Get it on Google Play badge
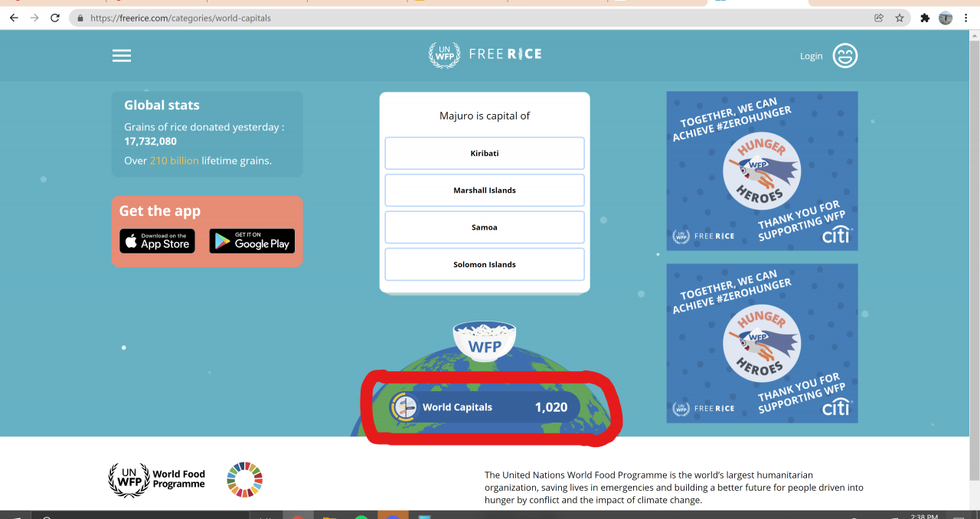 (252, 241)
